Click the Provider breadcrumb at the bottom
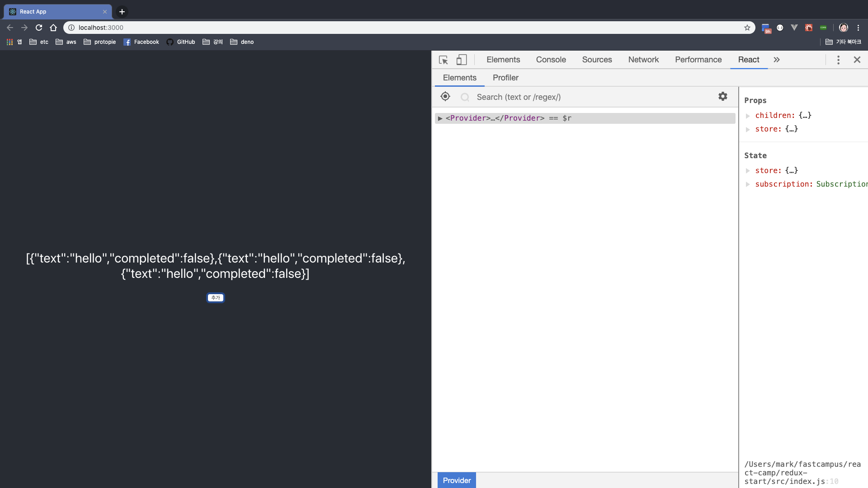The width and height of the screenshot is (868, 488). [x=457, y=480]
